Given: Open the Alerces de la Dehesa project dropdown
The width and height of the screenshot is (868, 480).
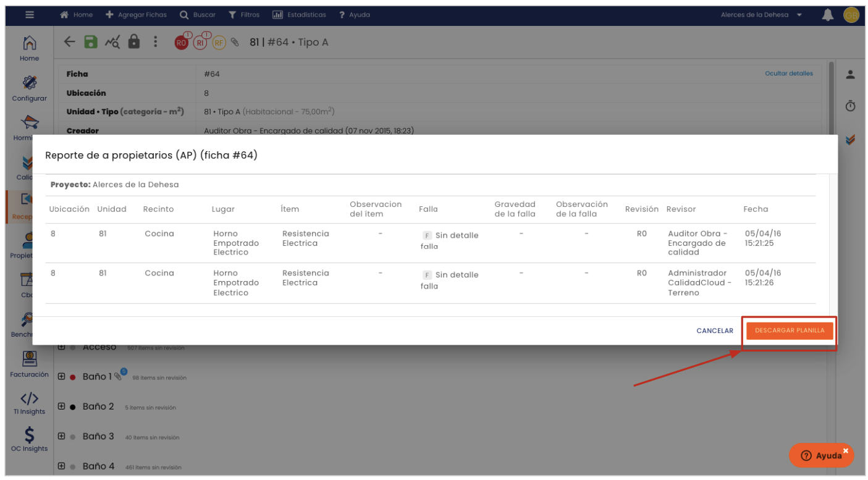Looking at the screenshot, I should [x=761, y=15].
